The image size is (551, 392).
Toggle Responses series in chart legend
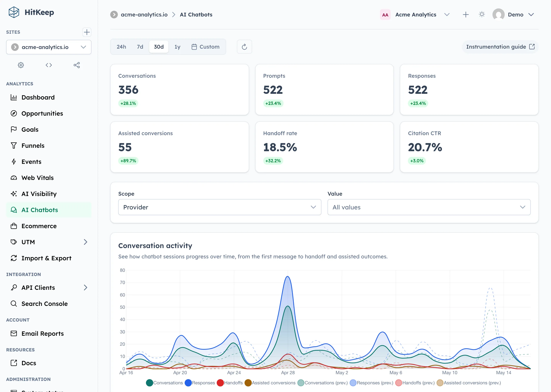point(200,383)
